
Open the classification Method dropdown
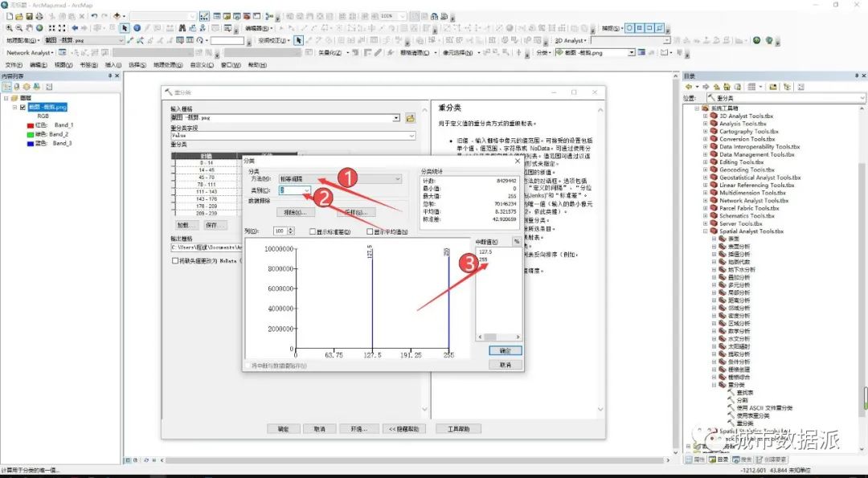pos(397,179)
